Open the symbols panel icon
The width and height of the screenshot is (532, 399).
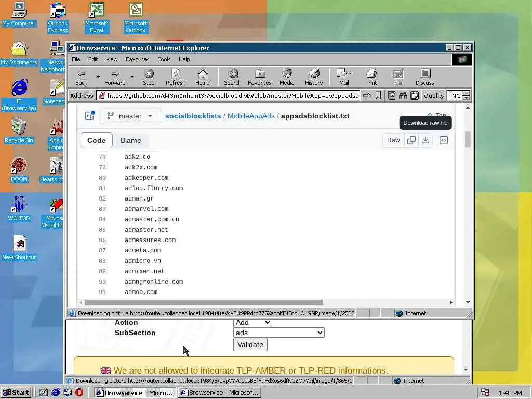click(444, 140)
